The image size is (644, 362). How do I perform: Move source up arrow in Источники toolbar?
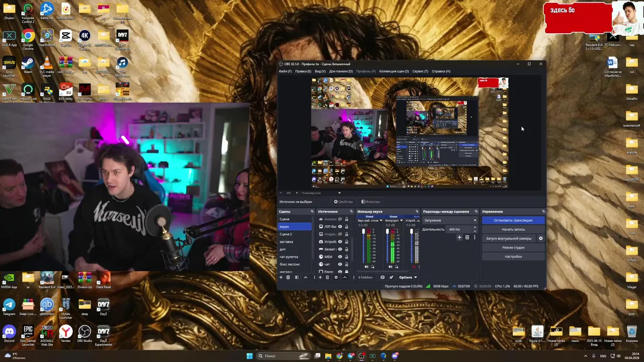click(345, 278)
